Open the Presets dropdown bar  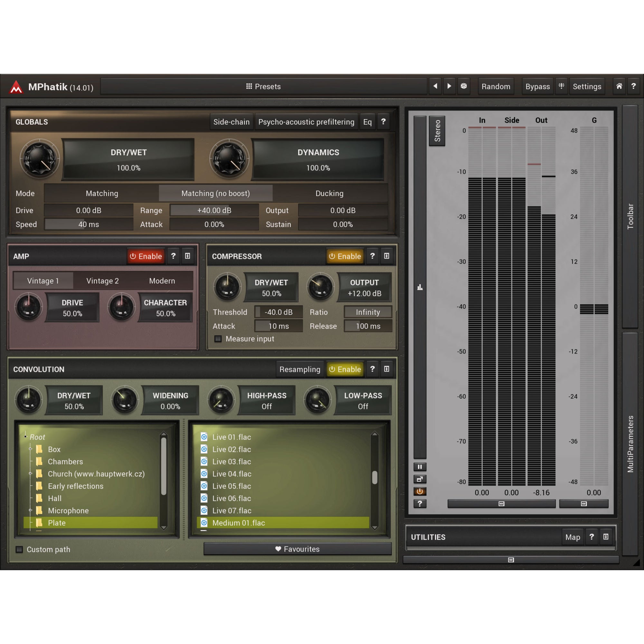(x=263, y=86)
